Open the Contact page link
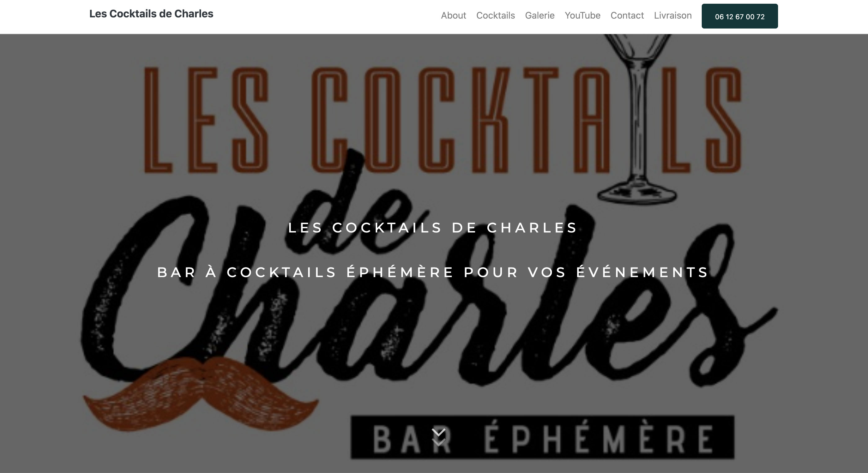 627,15
